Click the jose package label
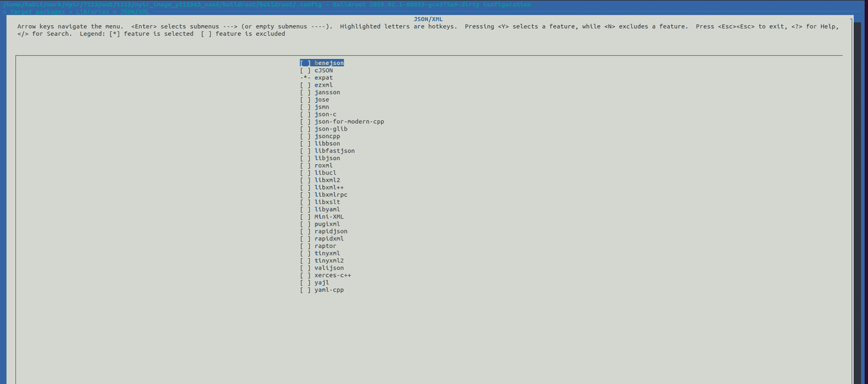 pyautogui.click(x=321, y=100)
